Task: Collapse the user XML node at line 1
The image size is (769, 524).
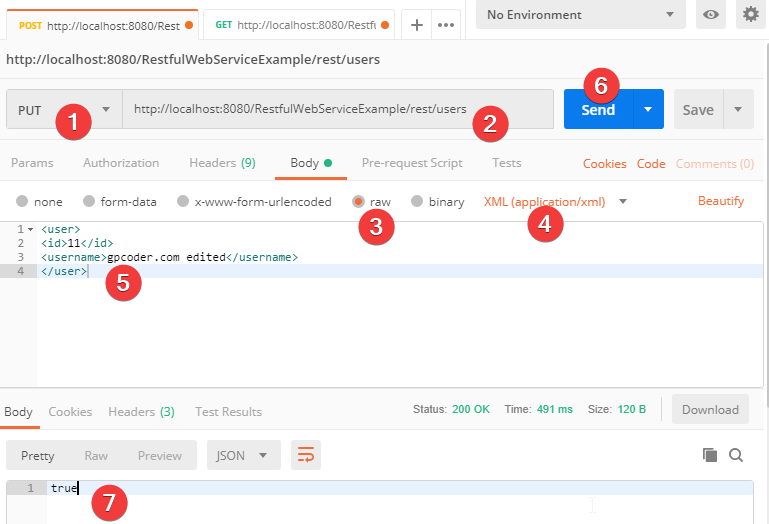Action: [x=30, y=229]
